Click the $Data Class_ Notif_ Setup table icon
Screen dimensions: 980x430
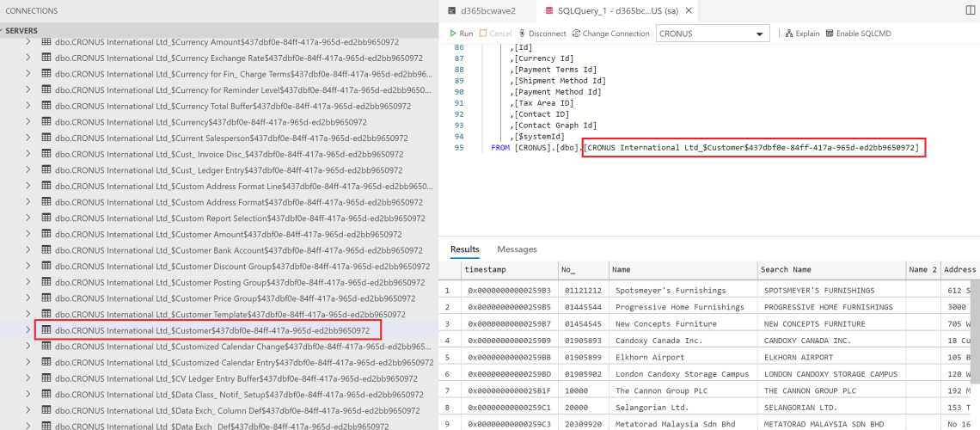click(x=46, y=394)
